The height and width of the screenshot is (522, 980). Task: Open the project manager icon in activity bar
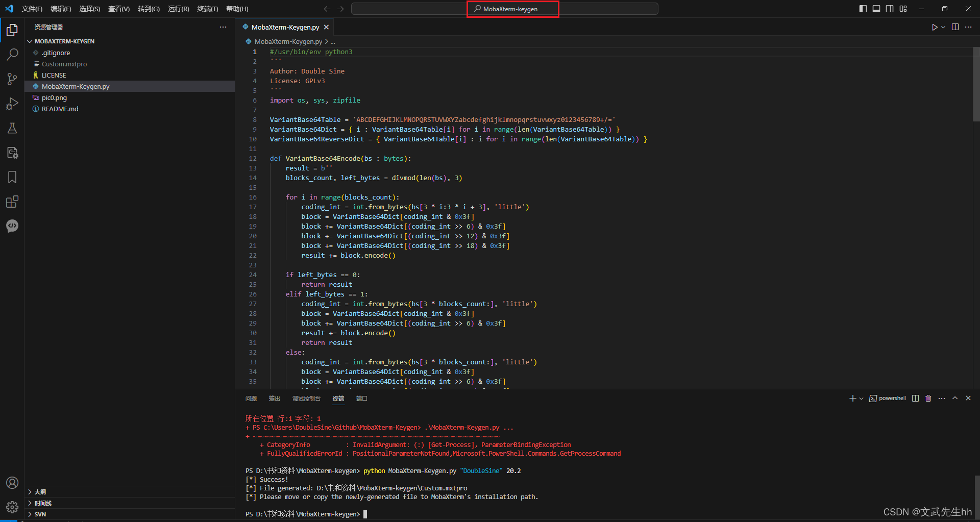pyautogui.click(x=12, y=153)
